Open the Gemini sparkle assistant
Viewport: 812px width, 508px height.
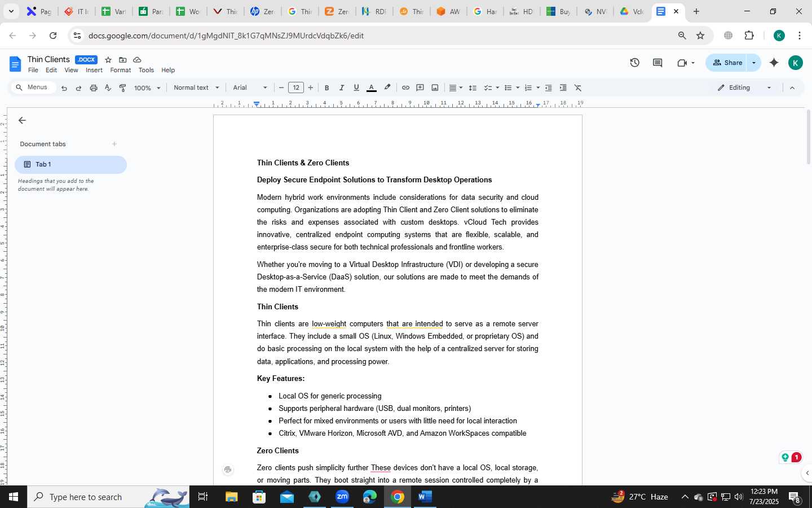coord(774,63)
